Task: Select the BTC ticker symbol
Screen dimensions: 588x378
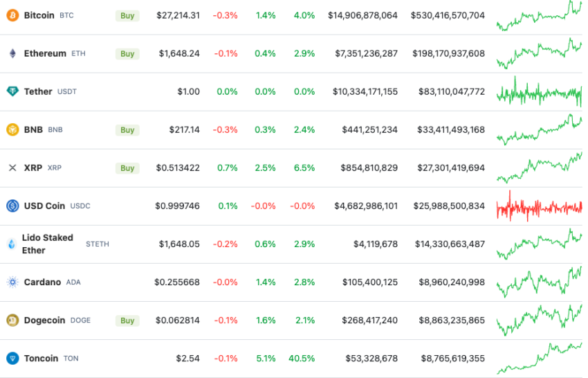Action: click(x=66, y=15)
